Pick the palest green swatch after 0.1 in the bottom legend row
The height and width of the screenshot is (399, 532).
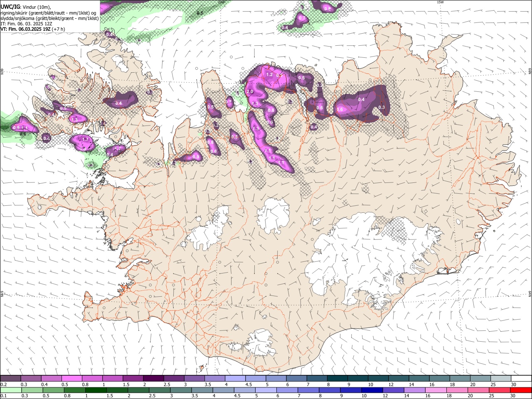tap(11, 390)
